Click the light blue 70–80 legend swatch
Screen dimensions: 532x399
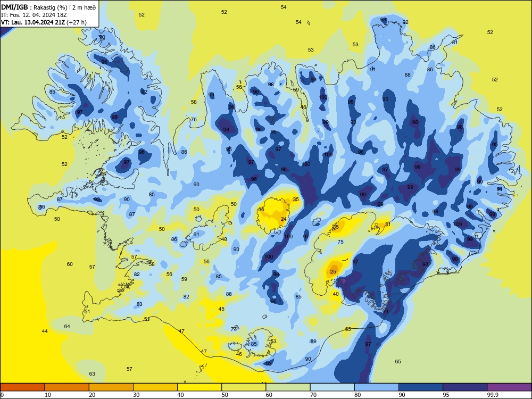[332, 387]
